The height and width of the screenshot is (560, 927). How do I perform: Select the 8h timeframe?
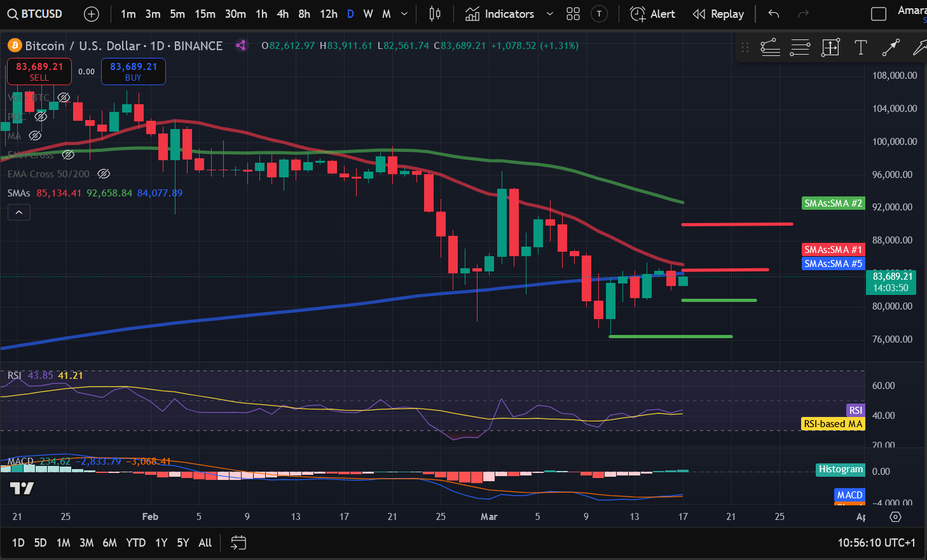[305, 14]
